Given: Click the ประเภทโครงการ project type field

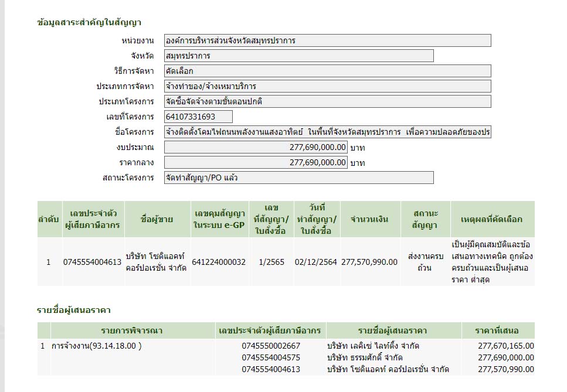Looking at the screenshot, I should coord(327,101).
